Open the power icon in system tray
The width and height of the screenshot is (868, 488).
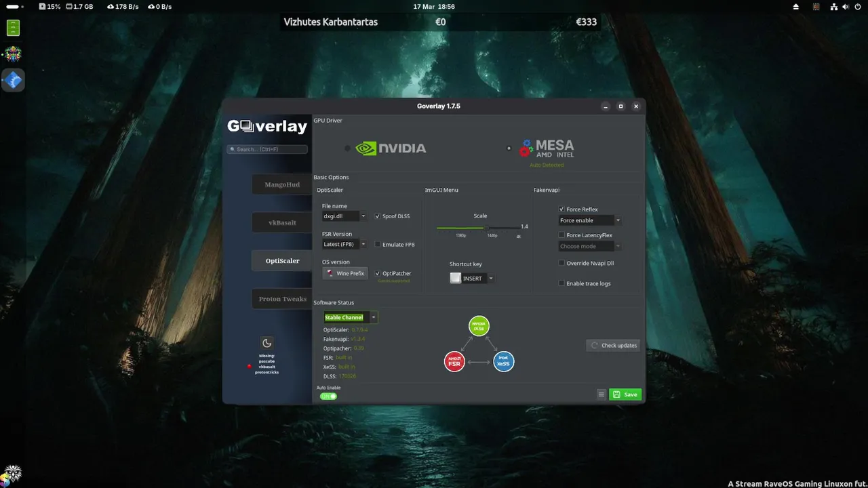859,6
